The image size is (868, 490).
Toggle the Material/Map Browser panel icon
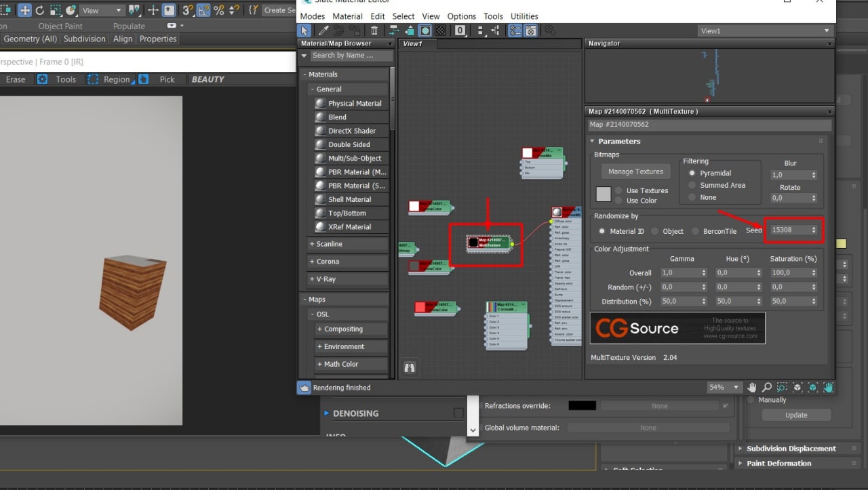[515, 30]
